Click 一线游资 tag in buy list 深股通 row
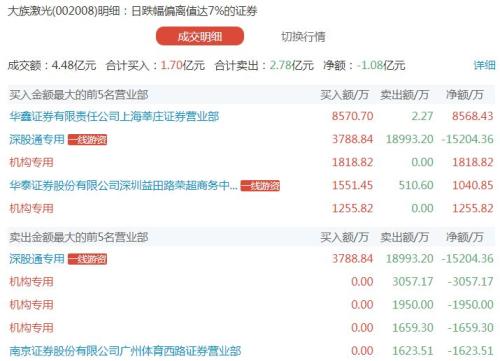500x361 pixels. (87, 140)
